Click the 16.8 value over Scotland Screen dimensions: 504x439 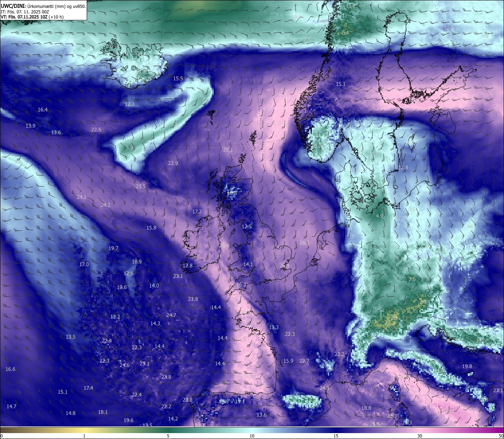click(x=232, y=193)
